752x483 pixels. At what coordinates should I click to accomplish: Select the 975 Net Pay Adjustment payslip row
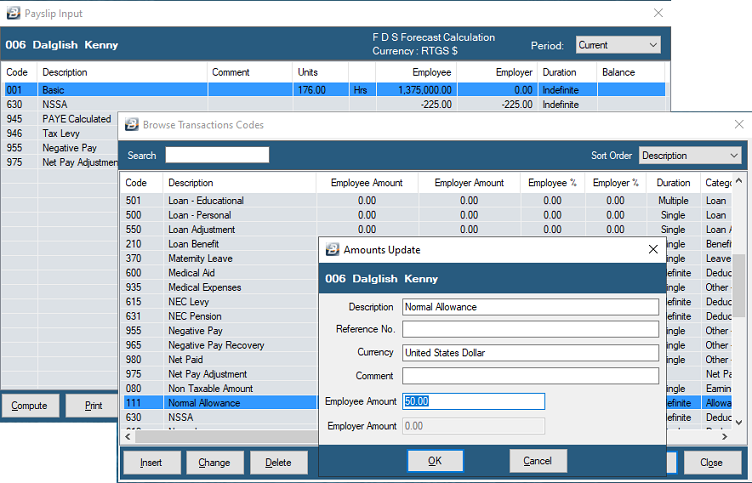tap(60, 162)
